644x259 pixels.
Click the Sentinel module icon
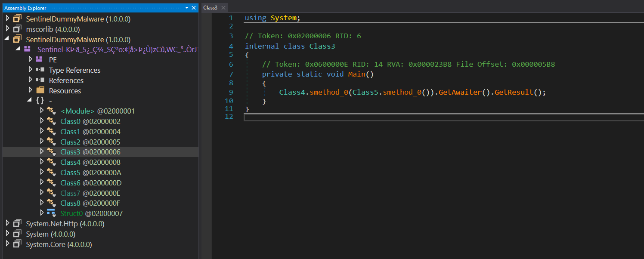click(x=27, y=49)
